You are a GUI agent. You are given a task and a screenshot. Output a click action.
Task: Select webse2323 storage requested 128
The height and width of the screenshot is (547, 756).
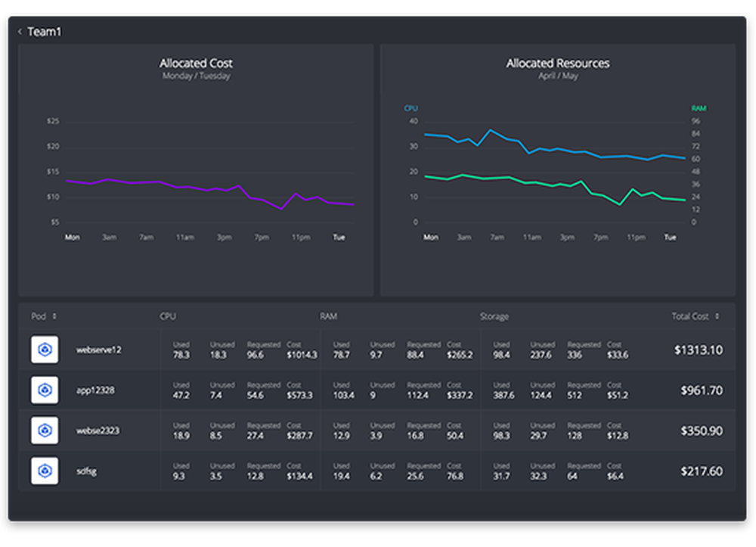pyautogui.click(x=575, y=436)
